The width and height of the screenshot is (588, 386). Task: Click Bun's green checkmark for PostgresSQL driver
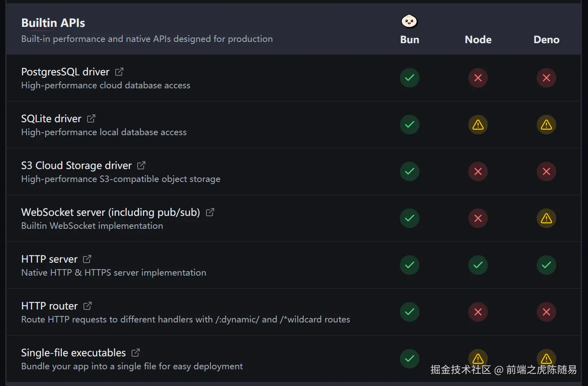point(410,78)
